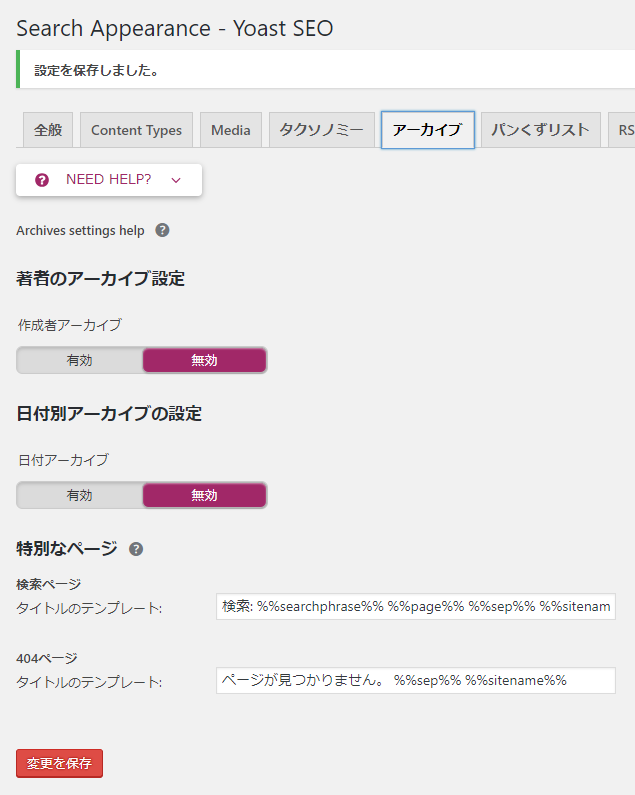
Task: Open Archives settings help question icon
Action: coord(162,230)
